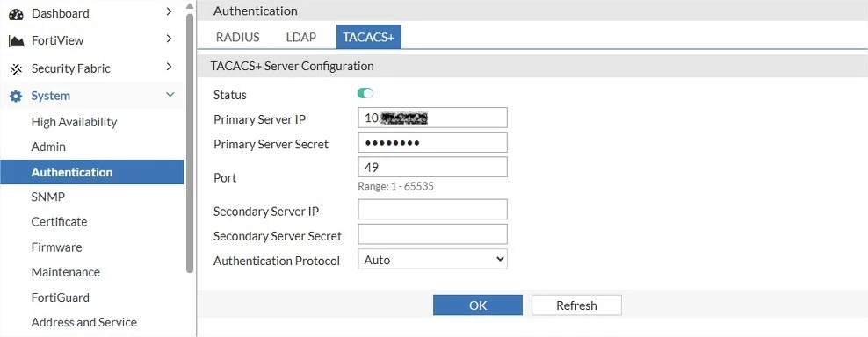The width and height of the screenshot is (868, 337).
Task: Click the 'Status' label
Action: pos(229,95)
